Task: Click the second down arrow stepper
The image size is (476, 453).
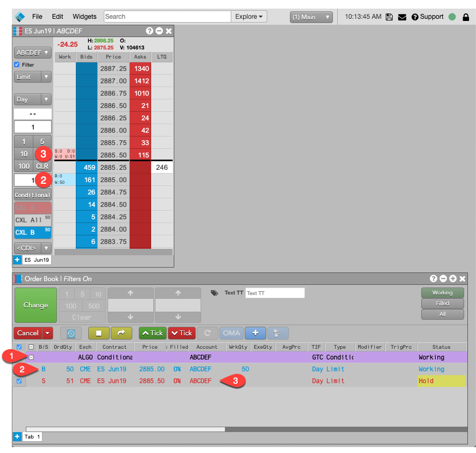Action: [178, 317]
